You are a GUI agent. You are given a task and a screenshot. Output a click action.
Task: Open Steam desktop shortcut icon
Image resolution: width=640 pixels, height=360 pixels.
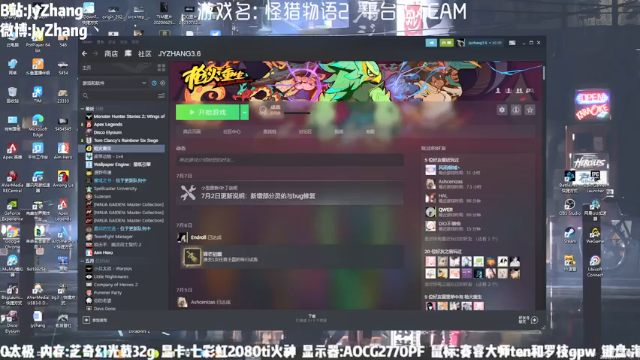pos(570,236)
